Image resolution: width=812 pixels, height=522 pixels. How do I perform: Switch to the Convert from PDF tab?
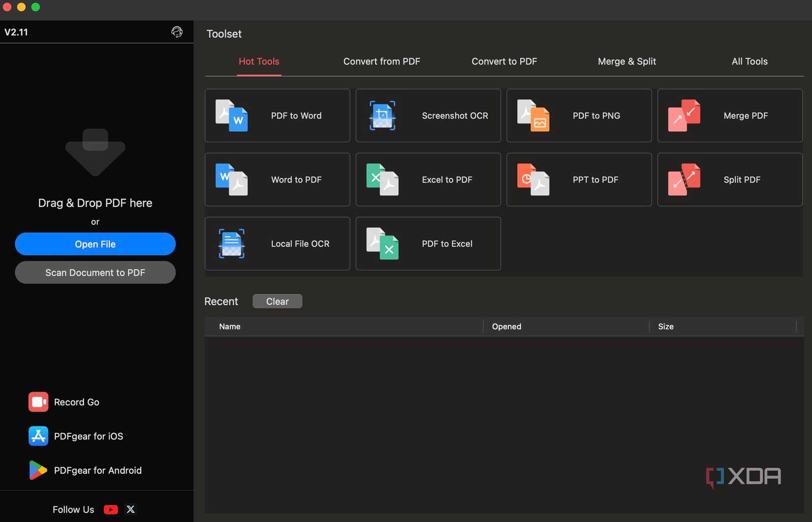click(381, 61)
